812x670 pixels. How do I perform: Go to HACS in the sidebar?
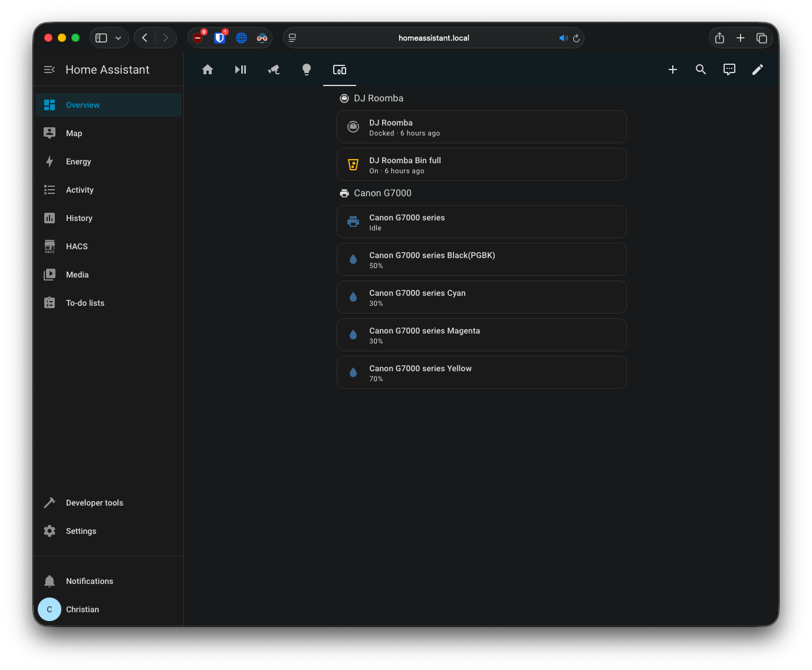pos(77,246)
